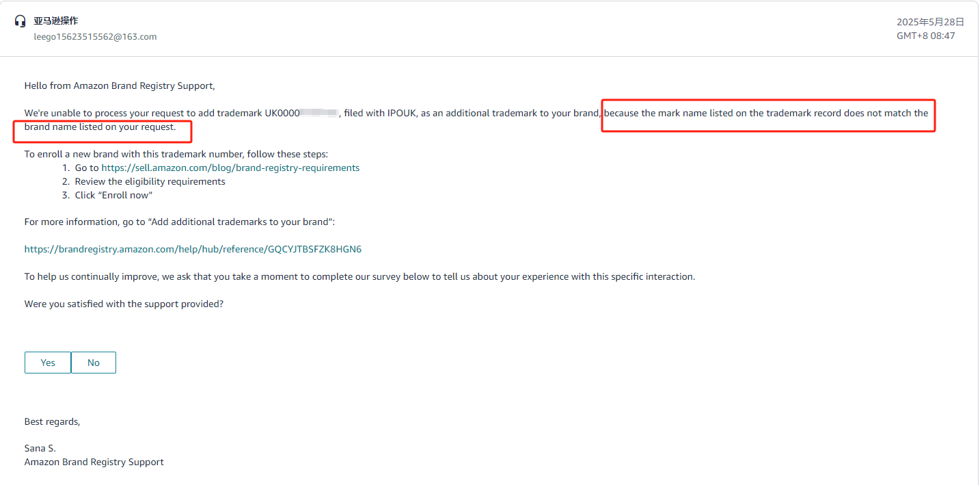Click sender email leego15623515562@163.com
980x485 pixels.
(96, 37)
